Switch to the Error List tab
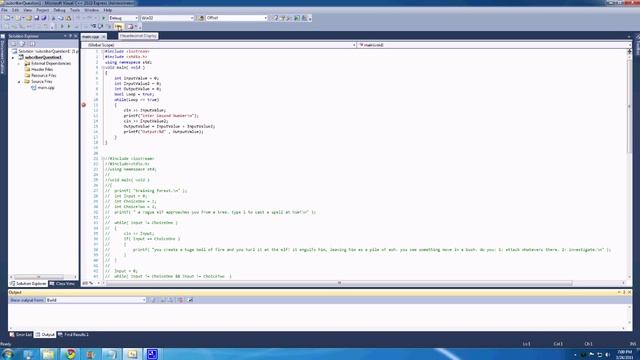 point(21,335)
